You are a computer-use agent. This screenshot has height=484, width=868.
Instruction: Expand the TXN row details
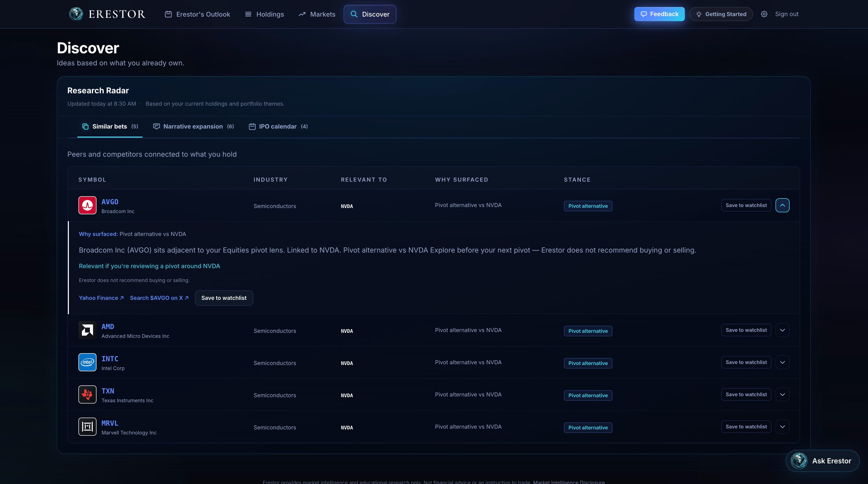(782, 394)
